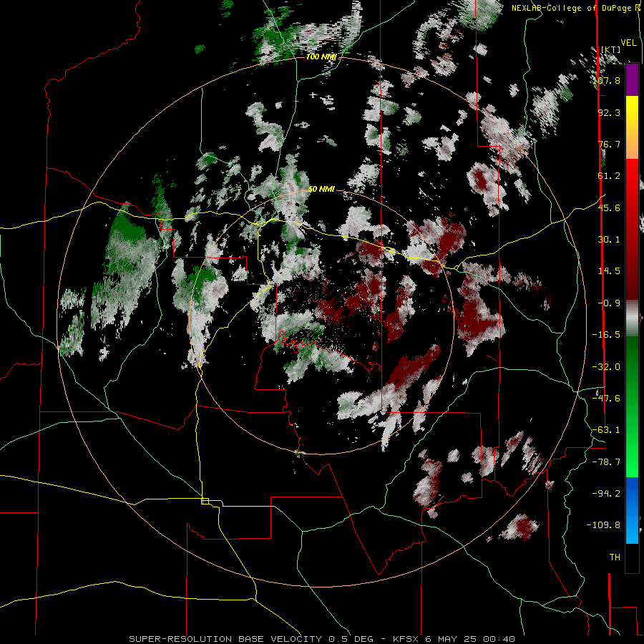The height and width of the screenshot is (644, 644).
Task: Select the -94.2 value on the velocity scale
Action: coord(607,493)
